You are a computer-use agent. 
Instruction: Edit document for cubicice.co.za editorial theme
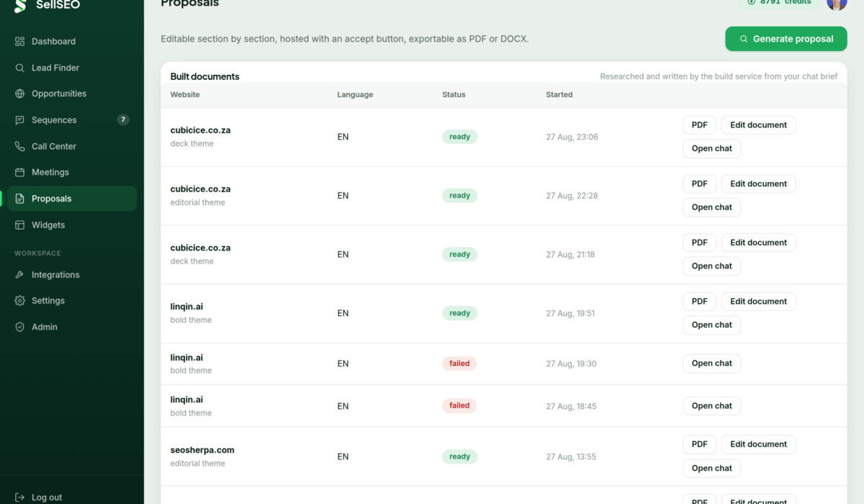pos(758,184)
